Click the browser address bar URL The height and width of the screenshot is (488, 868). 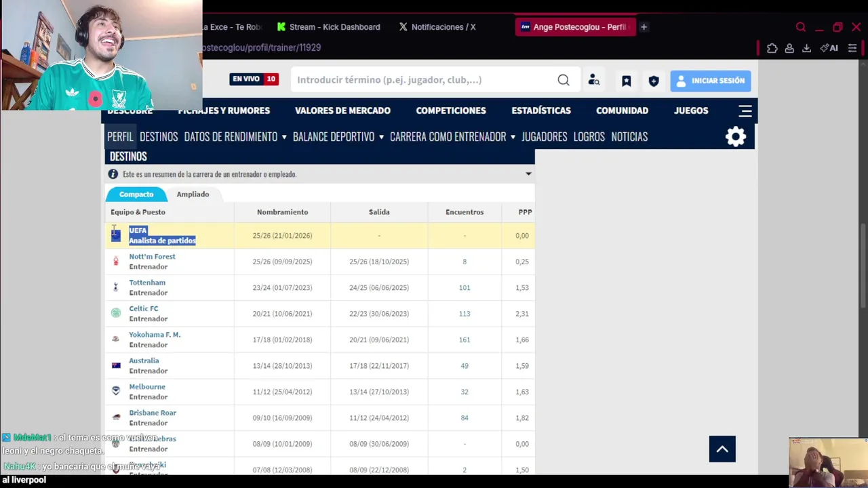pos(261,47)
